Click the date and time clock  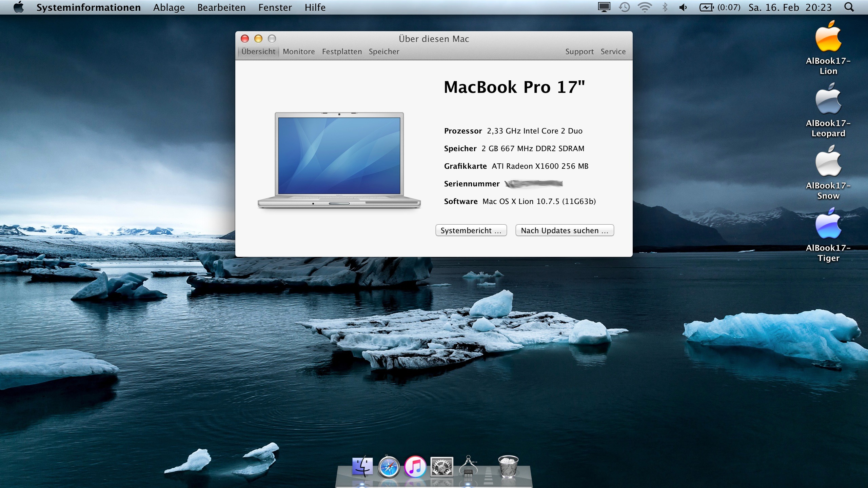point(790,7)
